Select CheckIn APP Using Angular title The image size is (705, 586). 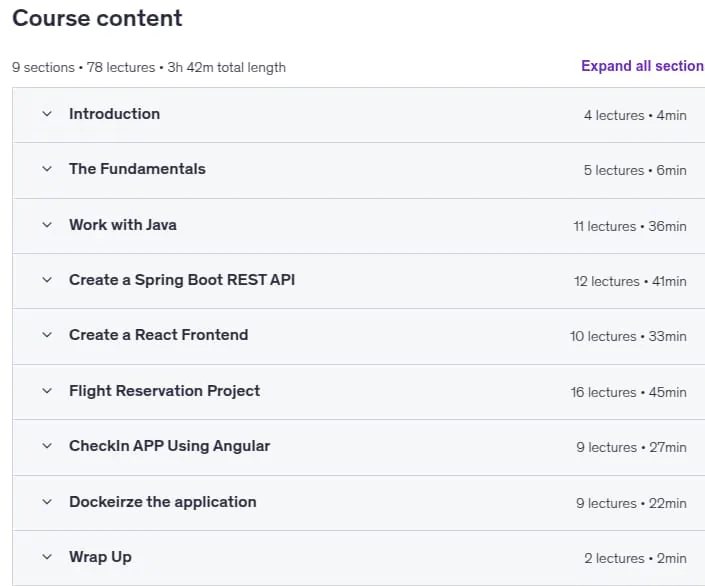pos(170,446)
